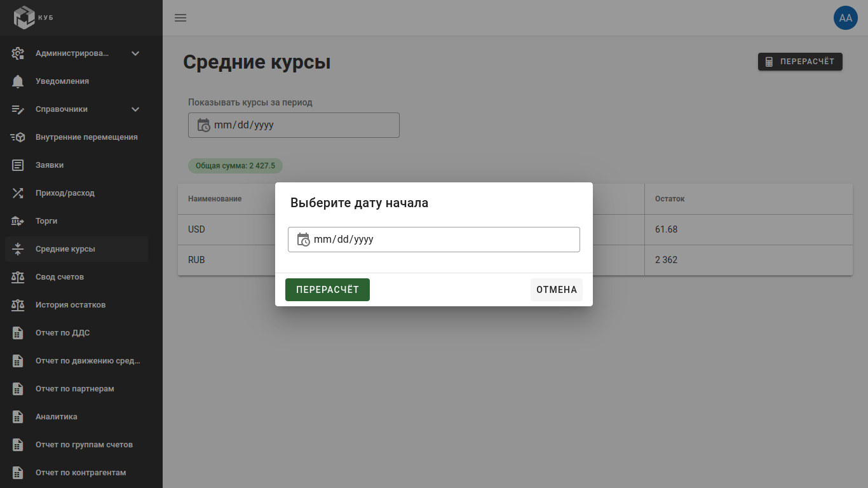Click the Торги bank icon

click(18, 221)
